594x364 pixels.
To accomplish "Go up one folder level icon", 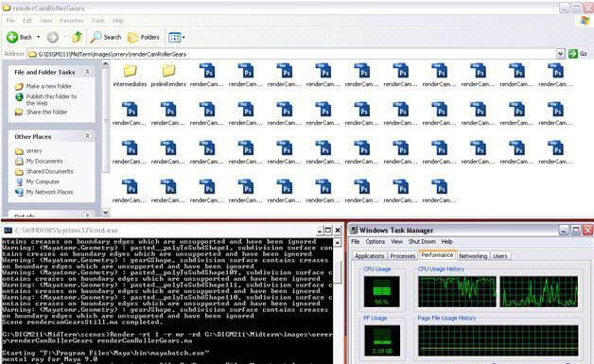I will click(x=78, y=37).
